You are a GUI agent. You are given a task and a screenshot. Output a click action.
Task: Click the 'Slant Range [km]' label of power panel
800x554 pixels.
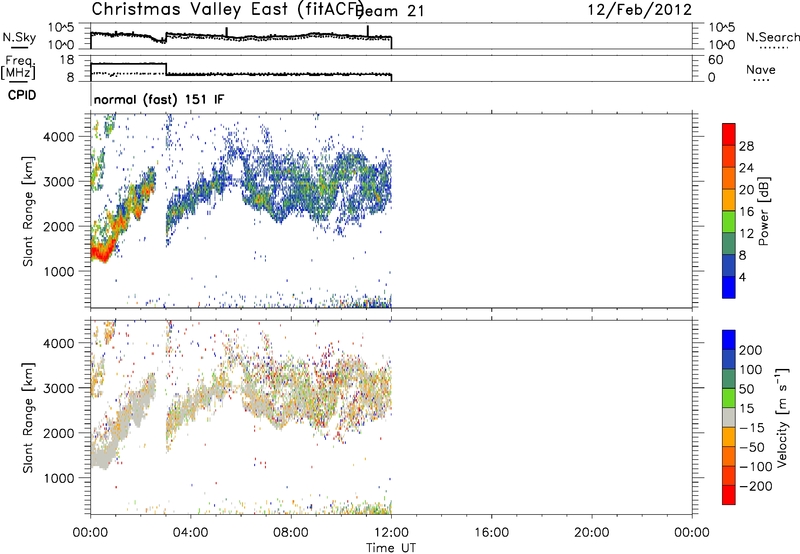(x=28, y=211)
